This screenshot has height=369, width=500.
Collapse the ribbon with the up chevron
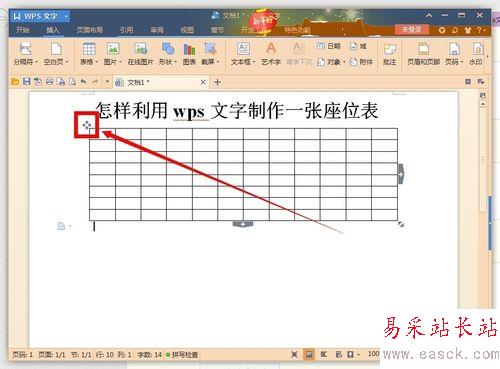(x=429, y=15)
